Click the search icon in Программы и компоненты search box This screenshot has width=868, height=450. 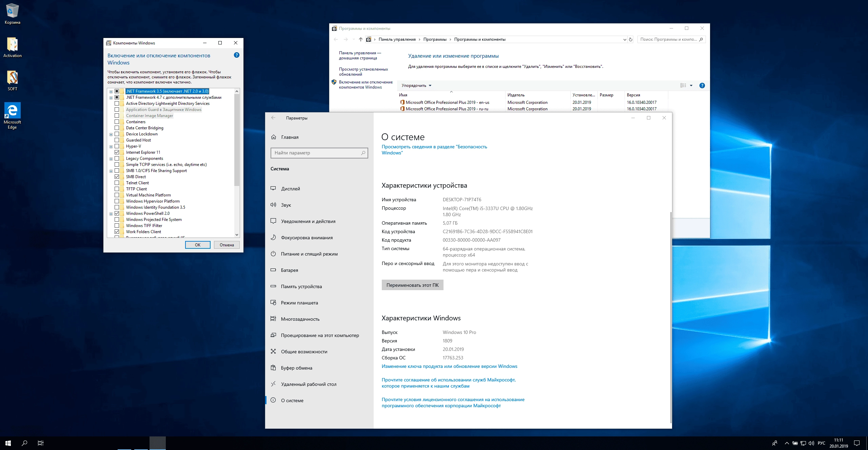(x=701, y=39)
